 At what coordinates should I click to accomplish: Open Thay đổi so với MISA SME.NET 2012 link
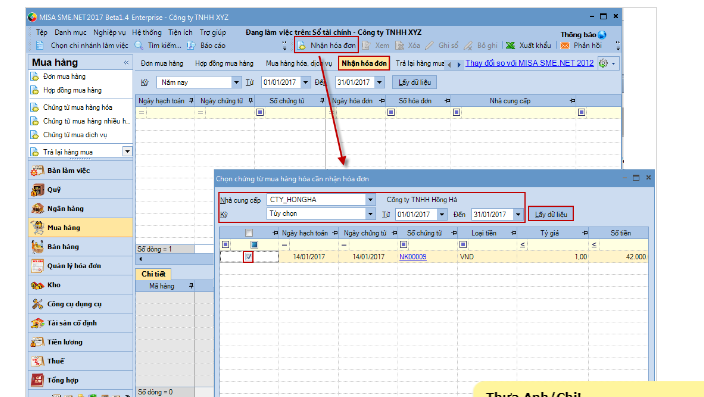point(529,63)
